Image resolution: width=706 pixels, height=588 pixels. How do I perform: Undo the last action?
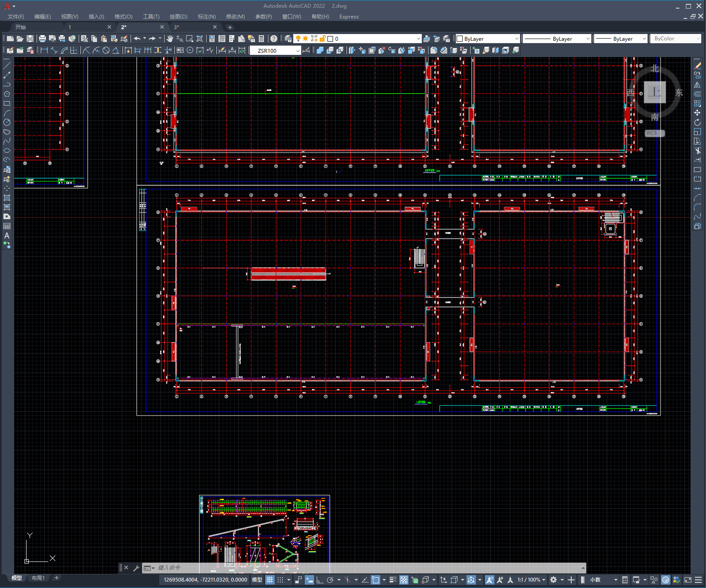137,39
